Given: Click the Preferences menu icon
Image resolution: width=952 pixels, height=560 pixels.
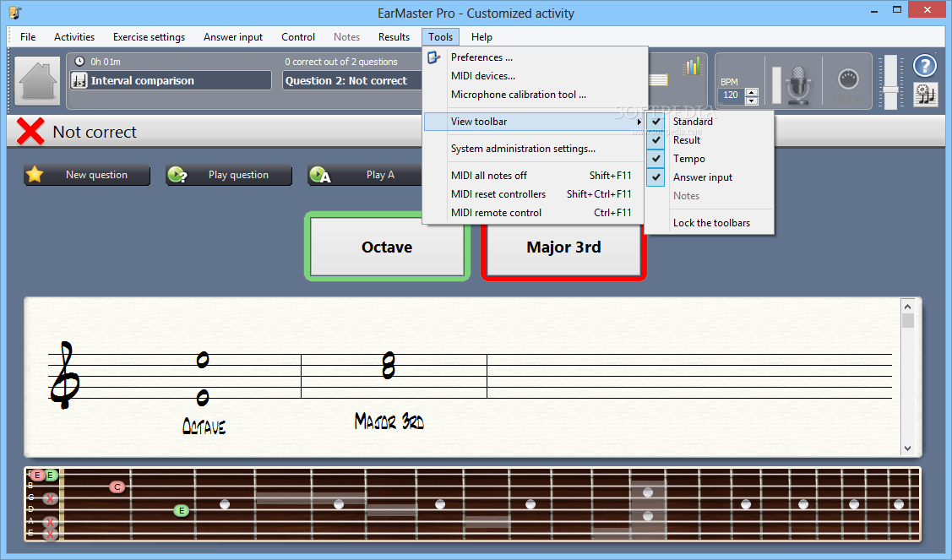Looking at the screenshot, I should pos(433,57).
